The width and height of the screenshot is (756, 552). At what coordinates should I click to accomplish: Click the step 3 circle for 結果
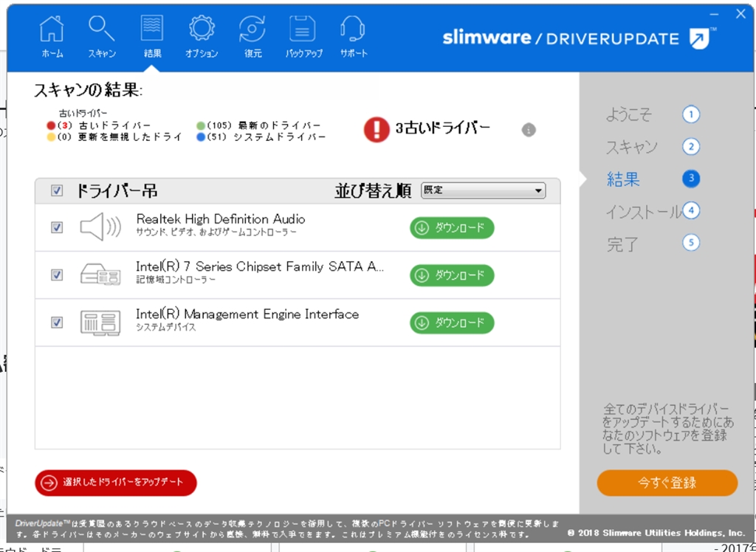point(691,179)
